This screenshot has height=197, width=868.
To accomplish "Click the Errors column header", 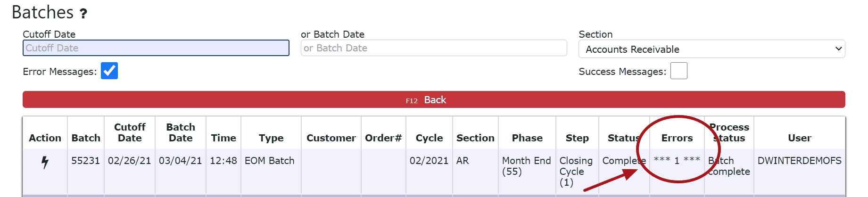I will [x=677, y=138].
